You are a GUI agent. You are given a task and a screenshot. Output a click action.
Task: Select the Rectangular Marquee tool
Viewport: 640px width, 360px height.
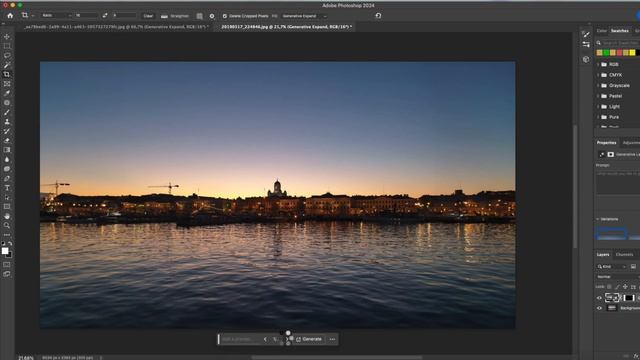(x=7, y=46)
